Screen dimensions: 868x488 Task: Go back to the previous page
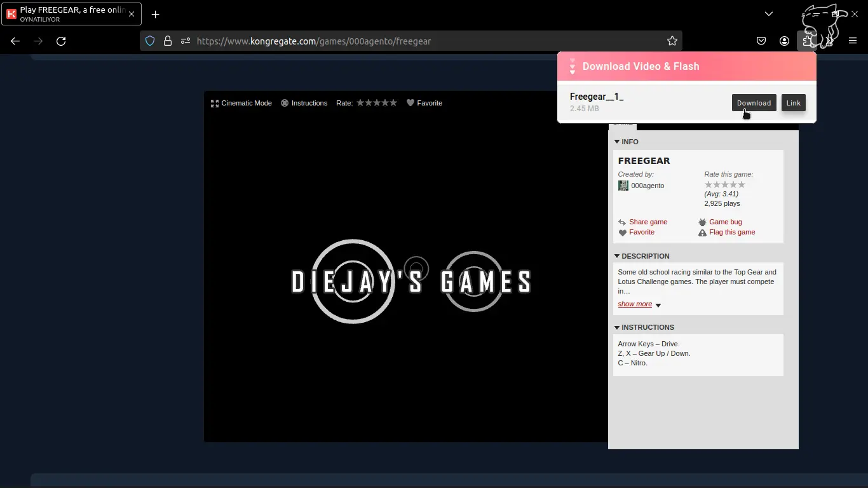15,41
